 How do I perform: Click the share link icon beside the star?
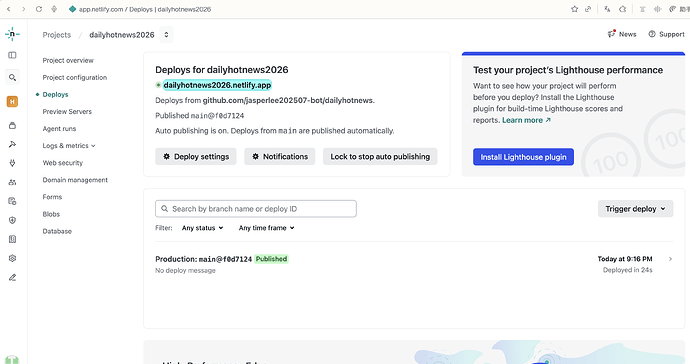(x=588, y=9)
